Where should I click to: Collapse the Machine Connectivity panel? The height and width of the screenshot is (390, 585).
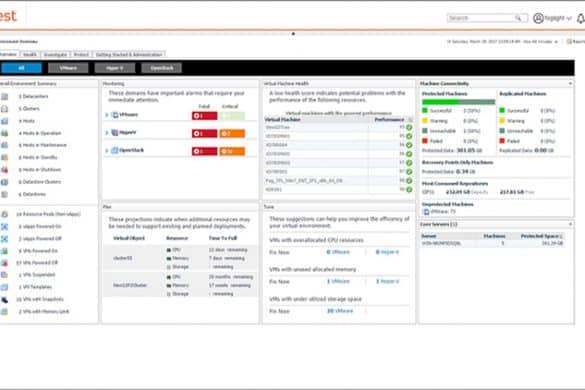click(570, 84)
